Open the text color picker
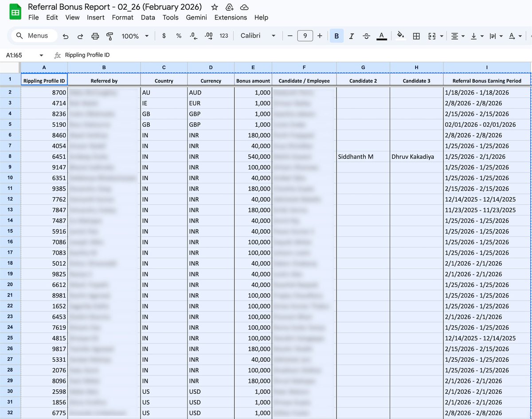The width and height of the screenshot is (532, 419). click(381, 36)
